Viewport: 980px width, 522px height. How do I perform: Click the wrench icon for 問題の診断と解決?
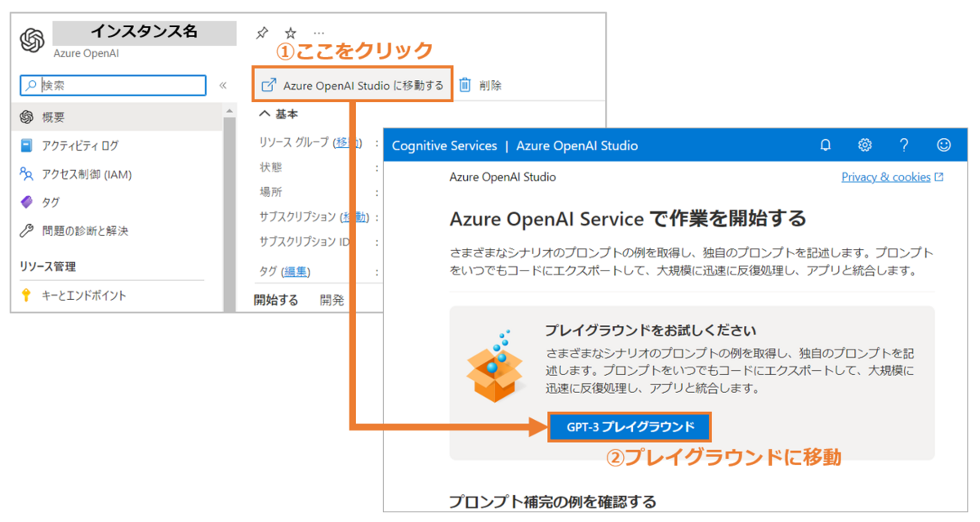(x=26, y=230)
